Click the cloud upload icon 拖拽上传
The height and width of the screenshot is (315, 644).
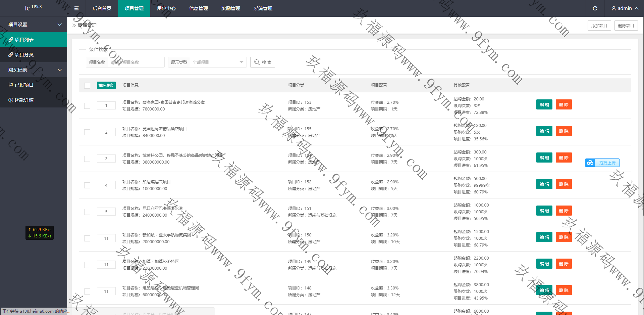(x=590, y=163)
